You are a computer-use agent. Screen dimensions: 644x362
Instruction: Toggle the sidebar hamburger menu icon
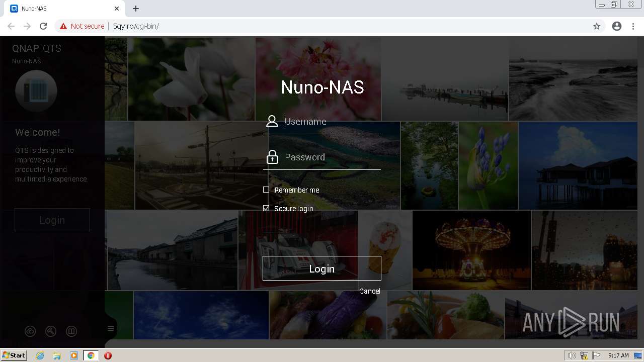[111, 329]
